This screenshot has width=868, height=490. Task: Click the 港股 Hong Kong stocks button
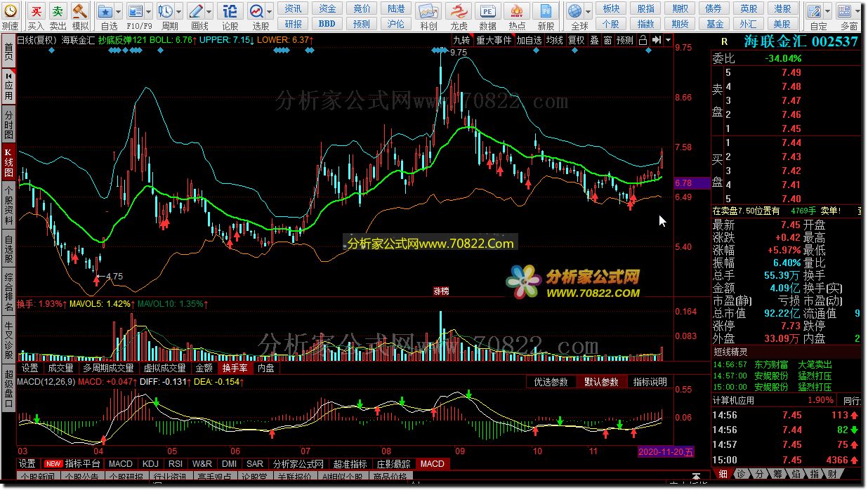[x=782, y=8]
